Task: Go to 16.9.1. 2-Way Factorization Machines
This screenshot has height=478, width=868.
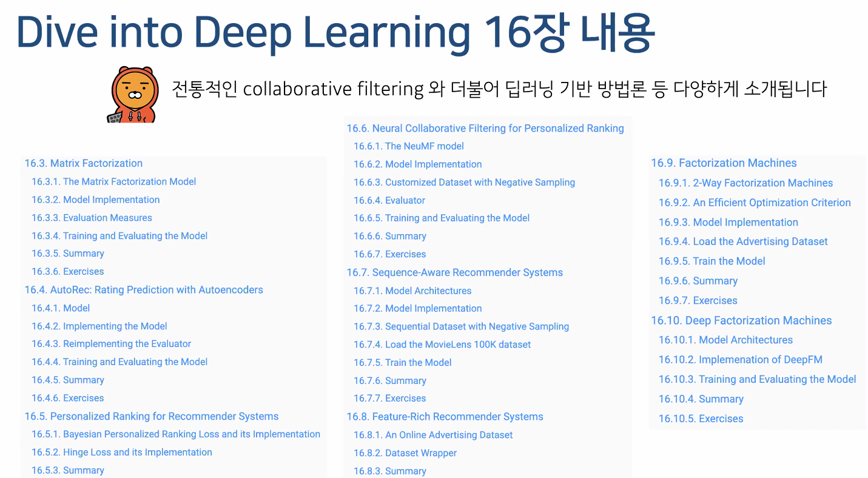Action: point(746,183)
